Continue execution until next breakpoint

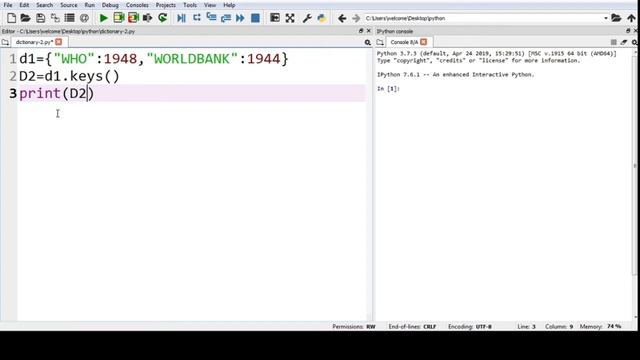tap(240, 18)
